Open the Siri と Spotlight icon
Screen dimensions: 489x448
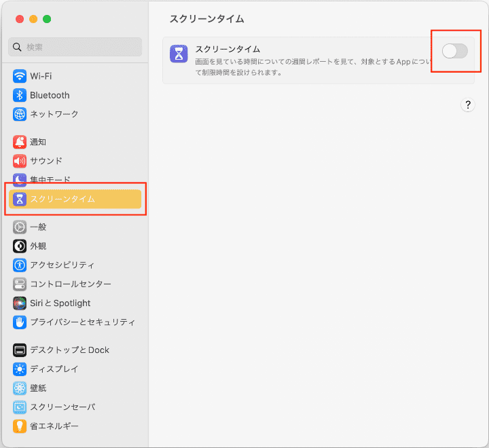(x=20, y=303)
